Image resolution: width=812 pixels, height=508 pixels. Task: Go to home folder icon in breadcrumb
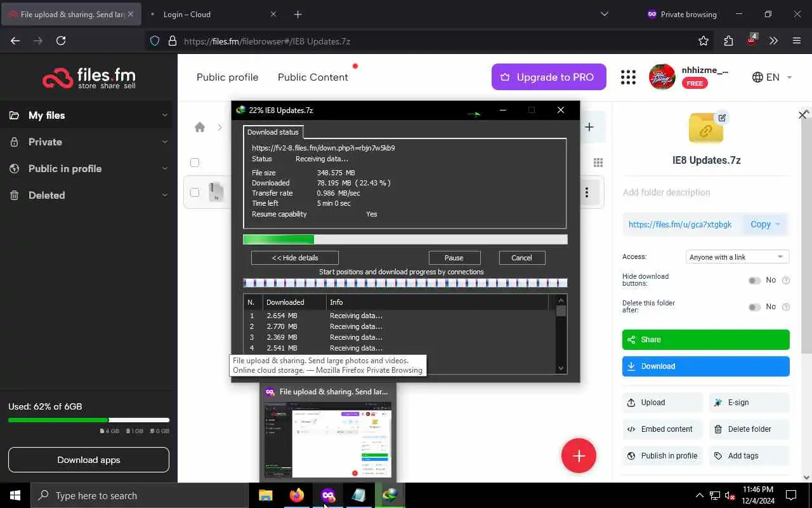200,127
